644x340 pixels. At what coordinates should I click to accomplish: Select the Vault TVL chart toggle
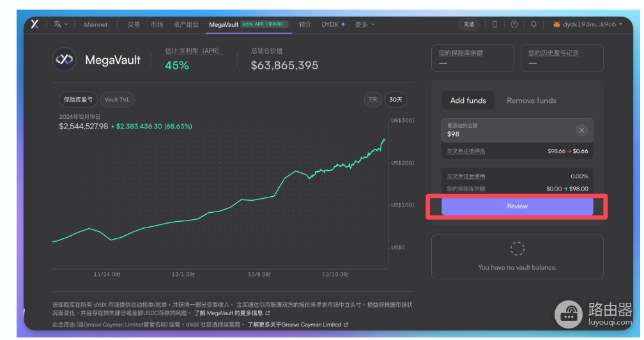117,99
